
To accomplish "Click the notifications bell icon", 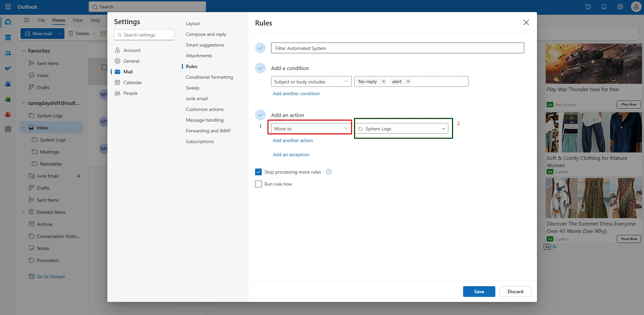I will pos(604,7).
